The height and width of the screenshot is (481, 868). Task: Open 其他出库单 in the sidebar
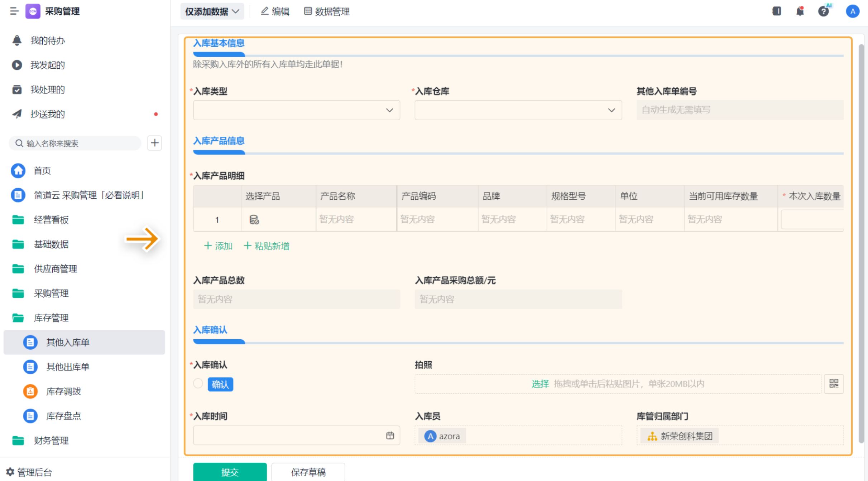(x=67, y=367)
